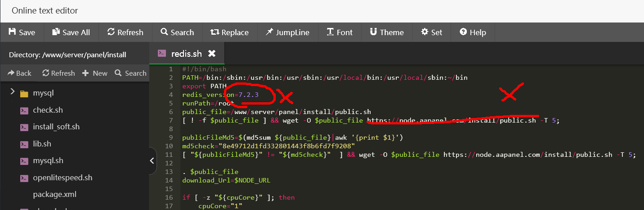Place cursor on the publicFileMd5 line

[x=292, y=137]
